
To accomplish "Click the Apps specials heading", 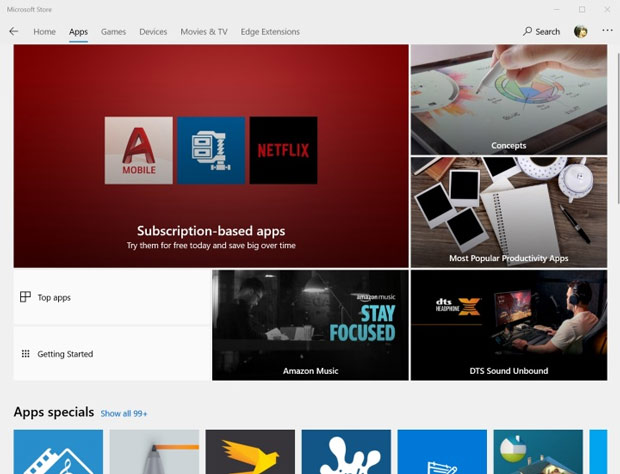I will coord(54,412).
